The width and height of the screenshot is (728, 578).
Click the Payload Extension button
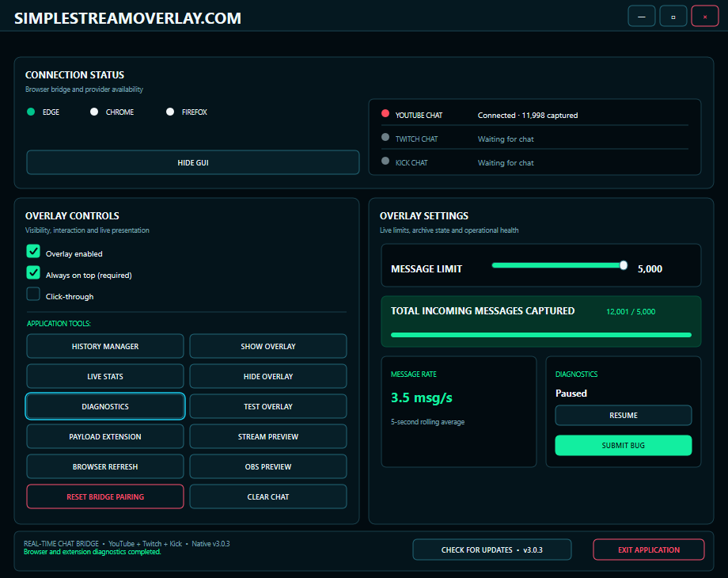pyautogui.click(x=105, y=437)
